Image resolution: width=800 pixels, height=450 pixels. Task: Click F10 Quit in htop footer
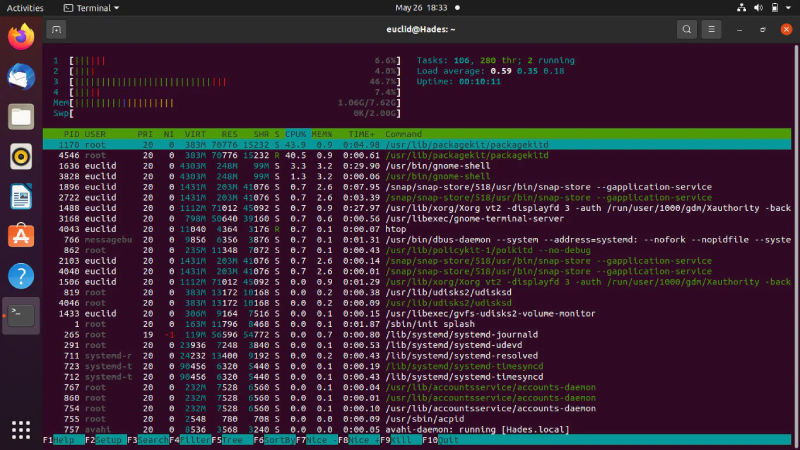[x=440, y=440]
